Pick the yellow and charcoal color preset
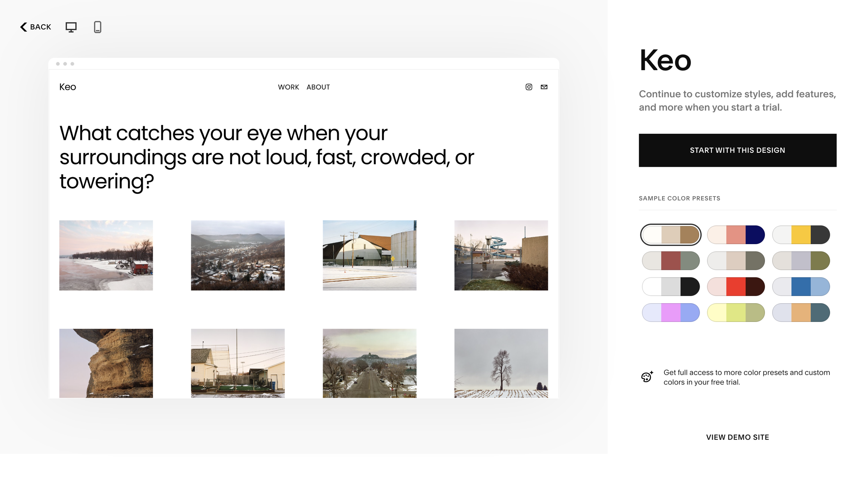The height and width of the screenshot is (481, 868). (801, 235)
